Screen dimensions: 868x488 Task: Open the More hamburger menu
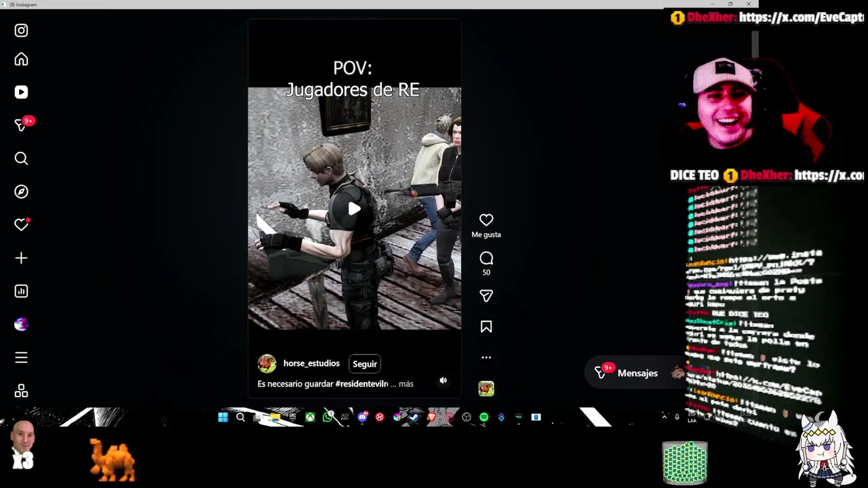click(x=21, y=357)
